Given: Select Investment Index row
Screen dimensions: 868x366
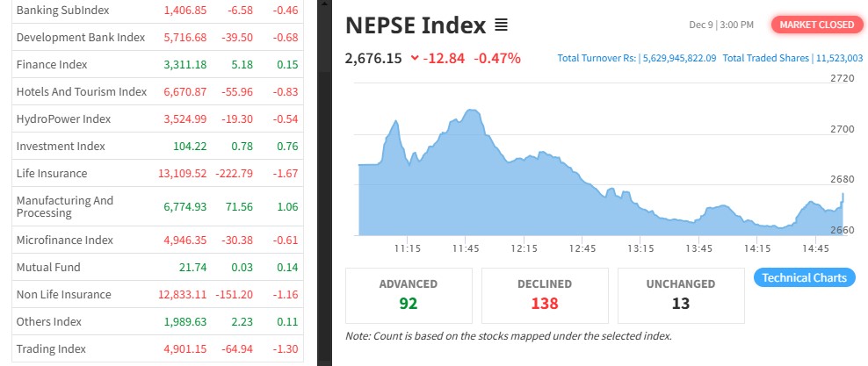Looking at the screenshot, I should click(x=61, y=146).
